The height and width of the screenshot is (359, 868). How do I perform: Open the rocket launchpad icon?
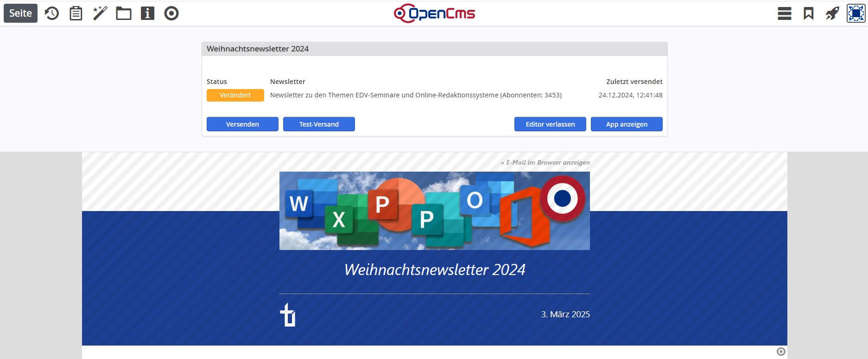pyautogui.click(x=832, y=13)
